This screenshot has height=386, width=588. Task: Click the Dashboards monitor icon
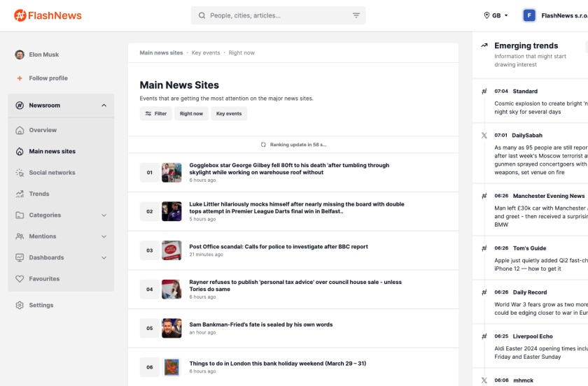click(x=20, y=257)
